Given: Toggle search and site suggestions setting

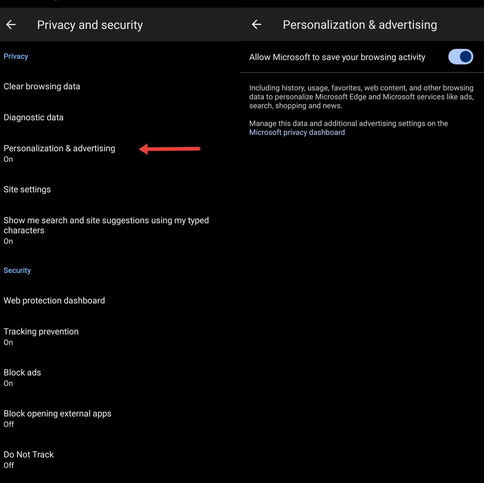Looking at the screenshot, I should click(120, 230).
